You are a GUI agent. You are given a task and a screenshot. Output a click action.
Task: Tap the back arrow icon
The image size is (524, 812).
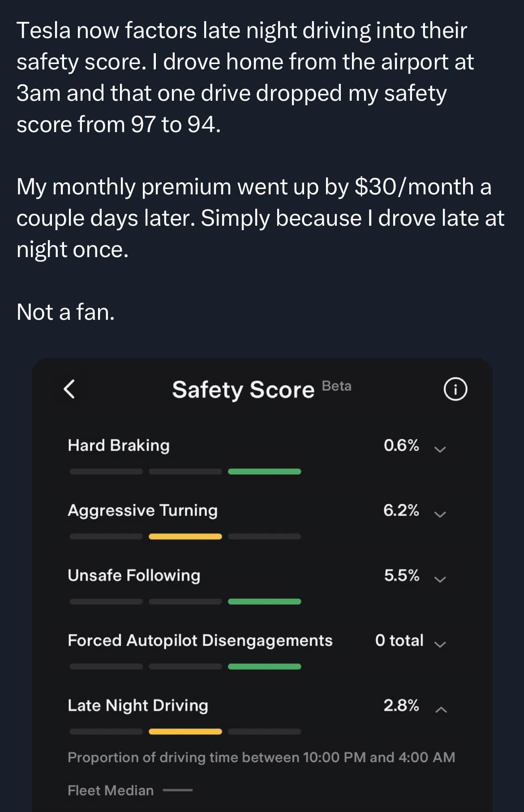point(69,389)
